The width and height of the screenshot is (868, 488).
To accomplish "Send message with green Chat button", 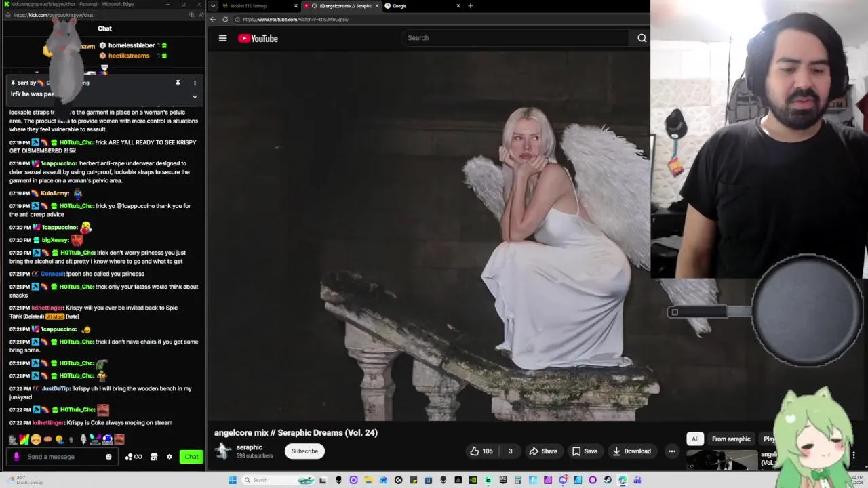I will click(x=191, y=457).
